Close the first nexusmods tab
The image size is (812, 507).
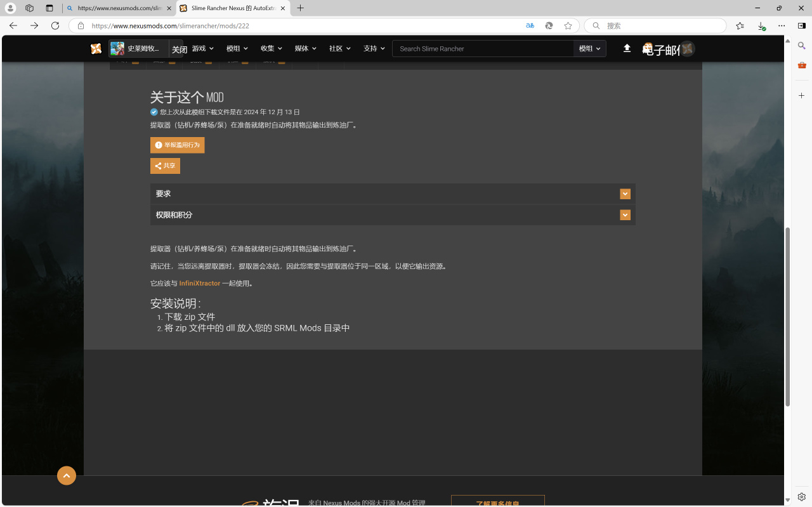click(x=168, y=8)
